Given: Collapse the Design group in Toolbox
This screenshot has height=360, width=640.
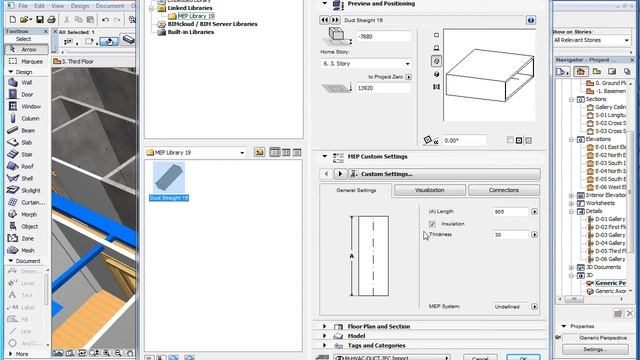Looking at the screenshot, I should 11,72.
